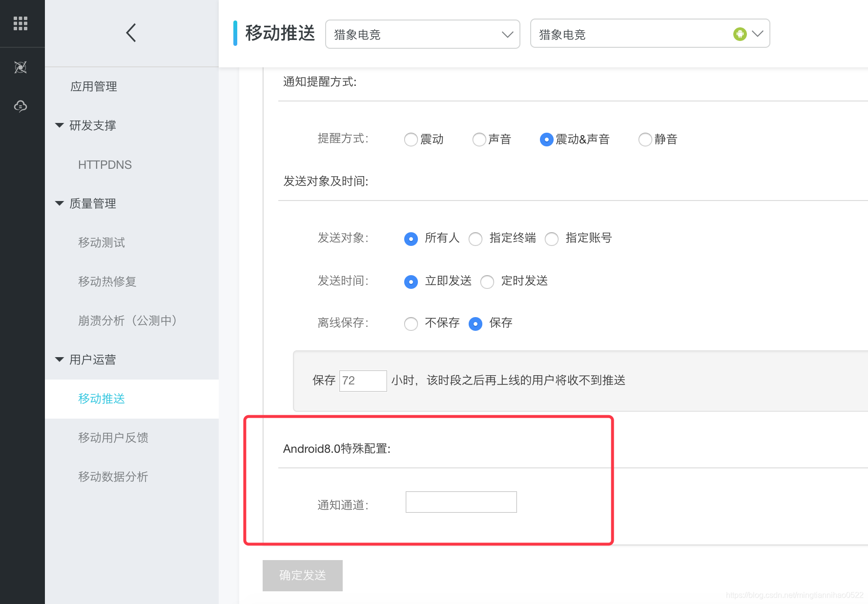Image resolution: width=868 pixels, height=604 pixels.
Task: Open 应用管理 in sidebar
Action: tap(94, 87)
